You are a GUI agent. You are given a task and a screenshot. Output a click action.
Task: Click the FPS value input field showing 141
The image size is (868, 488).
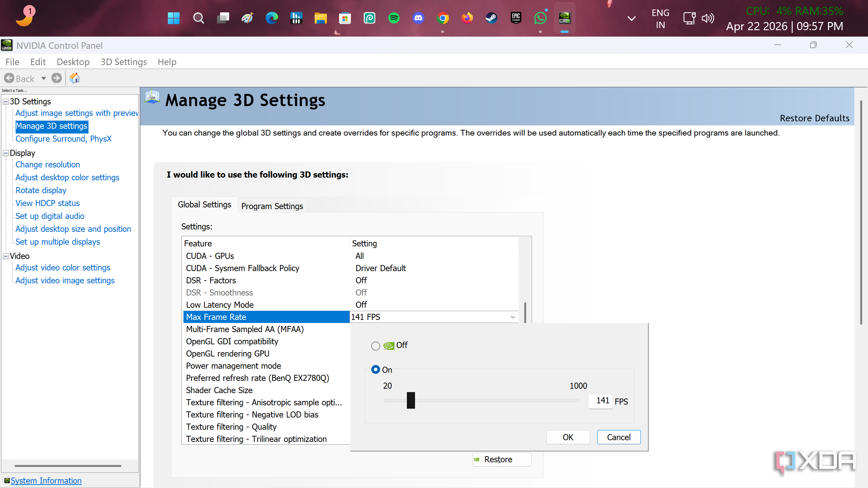(x=600, y=401)
